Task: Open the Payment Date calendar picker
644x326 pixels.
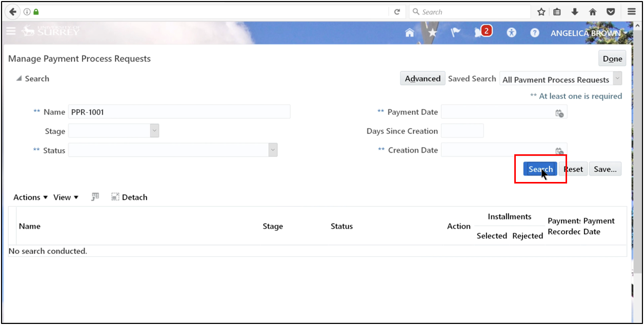Action: coord(560,112)
